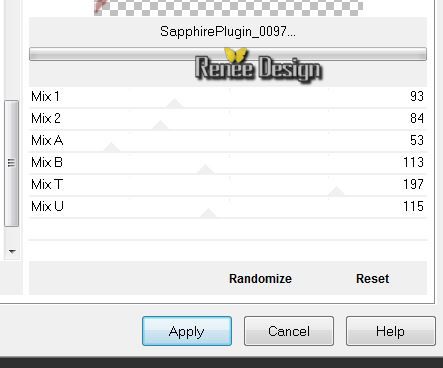The image size is (443, 368).
Task: Click the Mix T slider handle
Action: click(336, 191)
